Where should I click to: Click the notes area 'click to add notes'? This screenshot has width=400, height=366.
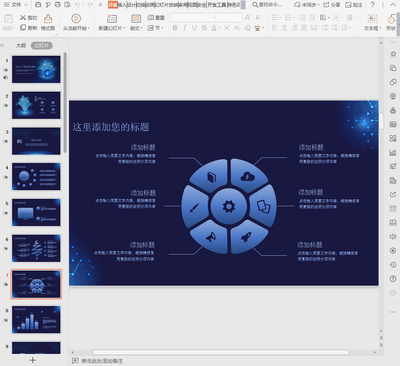point(102,361)
